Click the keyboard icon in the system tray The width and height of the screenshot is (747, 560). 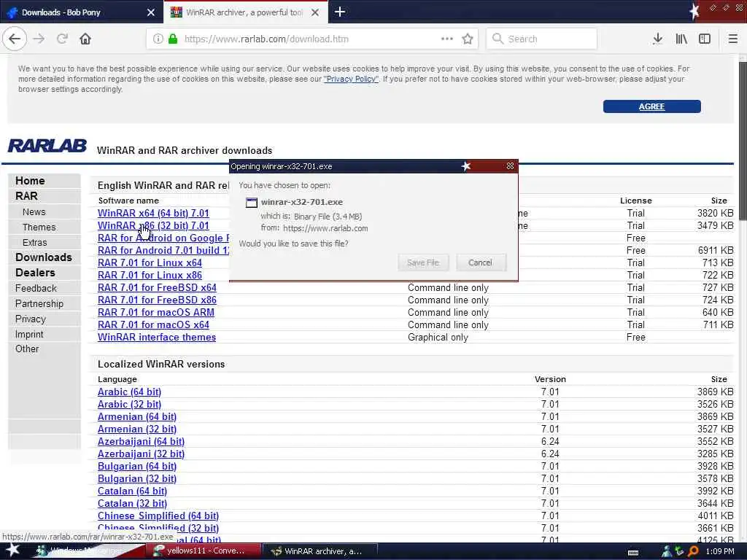pyautogui.click(x=633, y=552)
